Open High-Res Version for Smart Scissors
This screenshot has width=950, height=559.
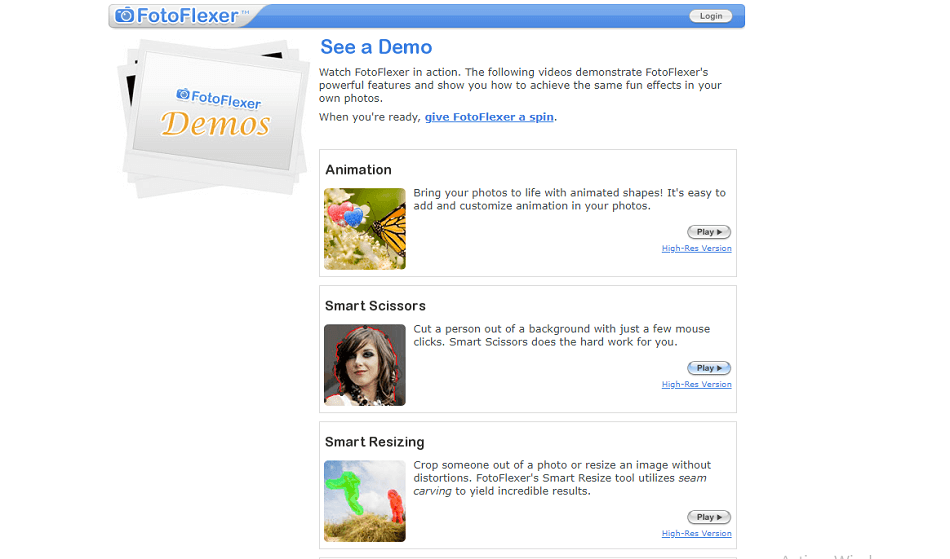(696, 385)
